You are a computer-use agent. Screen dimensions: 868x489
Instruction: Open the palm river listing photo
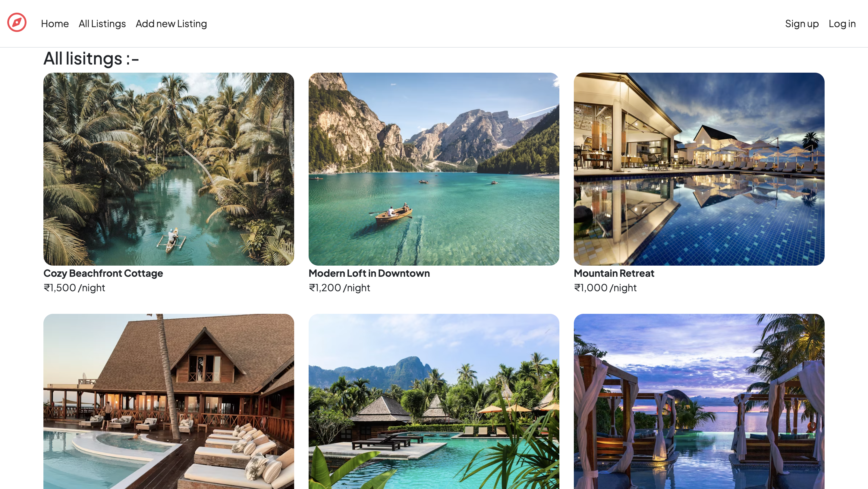click(168, 169)
